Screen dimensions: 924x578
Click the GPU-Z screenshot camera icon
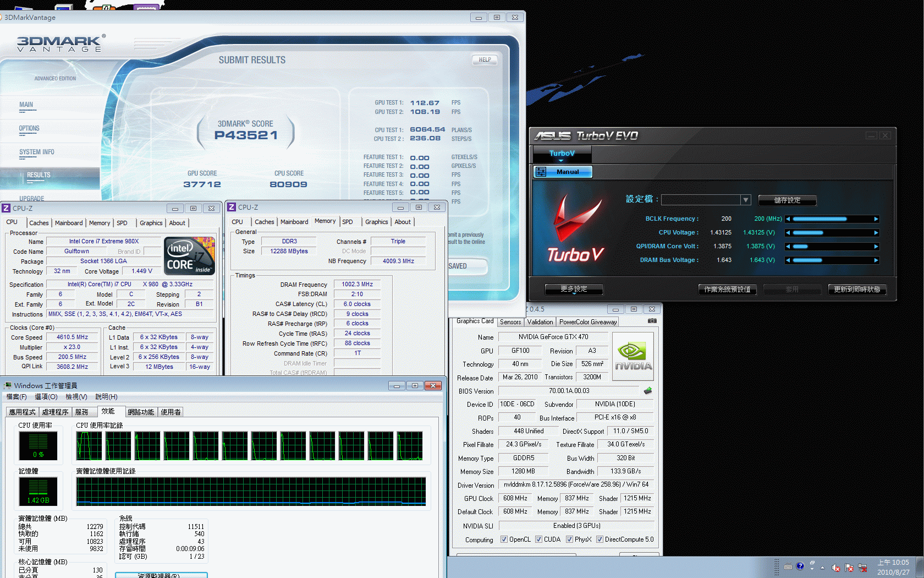652,321
